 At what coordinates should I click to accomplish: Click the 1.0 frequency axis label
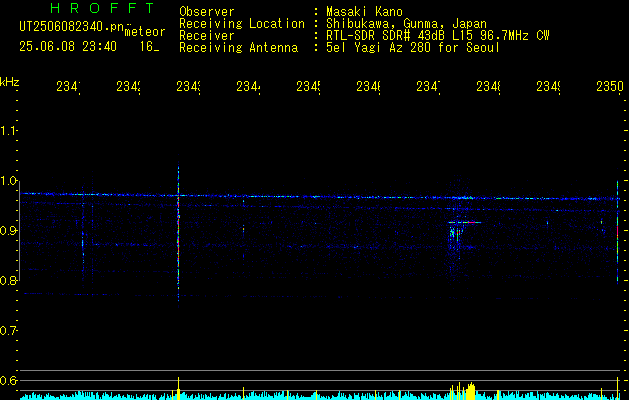pos(8,181)
